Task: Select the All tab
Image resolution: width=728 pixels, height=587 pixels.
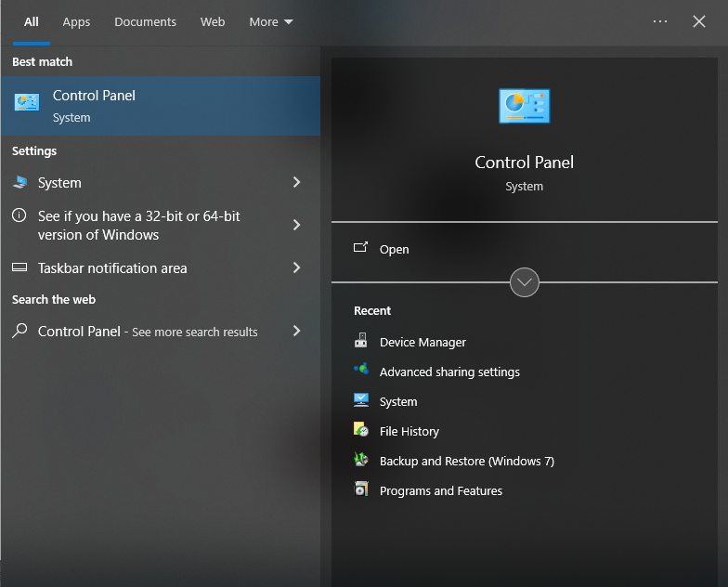Action: tap(32, 22)
